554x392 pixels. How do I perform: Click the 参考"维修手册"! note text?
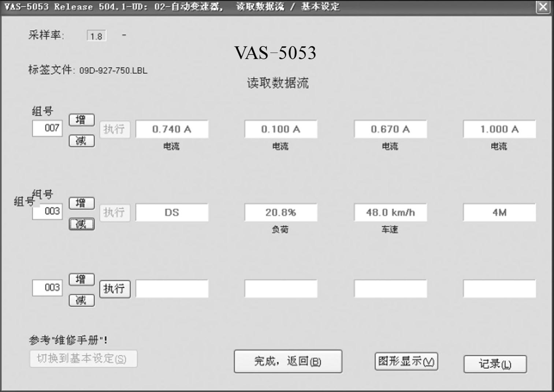click(68, 340)
